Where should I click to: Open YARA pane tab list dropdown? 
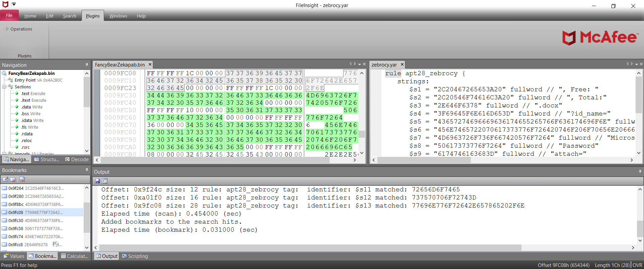[637, 64]
